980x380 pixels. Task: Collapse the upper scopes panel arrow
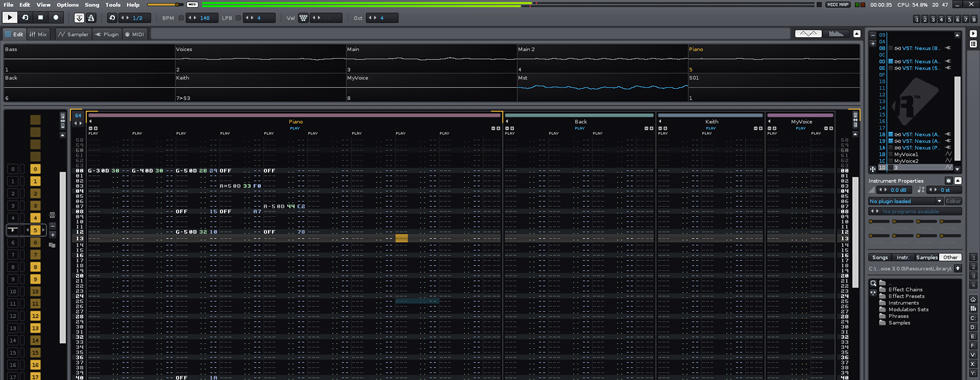(x=857, y=34)
